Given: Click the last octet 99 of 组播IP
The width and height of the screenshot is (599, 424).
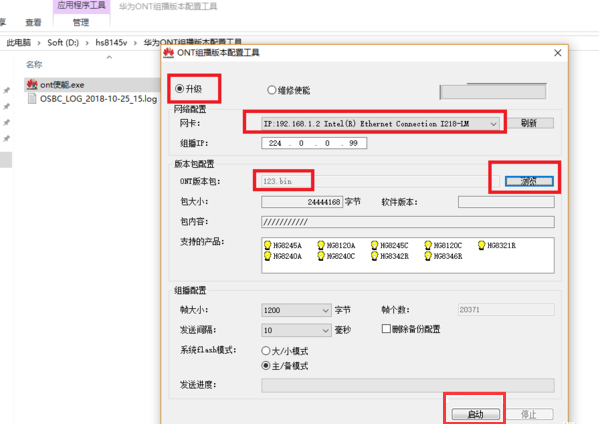Looking at the screenshot, I should click(x=353, y=143).
